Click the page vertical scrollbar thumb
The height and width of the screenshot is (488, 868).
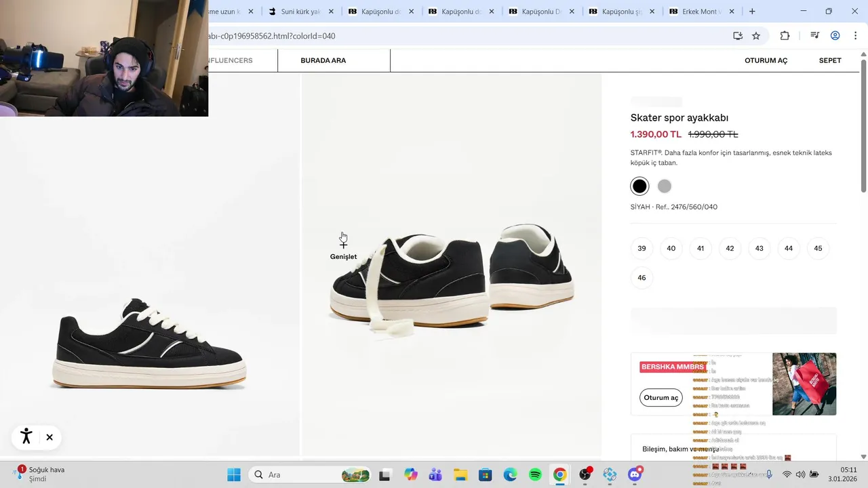863,125
